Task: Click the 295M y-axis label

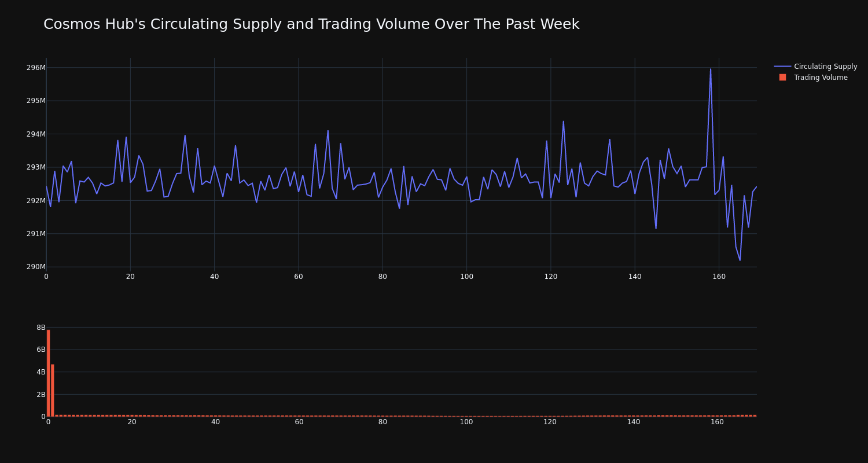Action: 36,101
